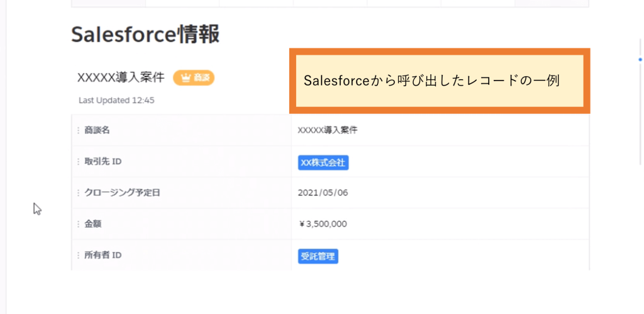Click the クロージング予定日 field label
The image size is (644, 314).
click(x=122, y=193)
